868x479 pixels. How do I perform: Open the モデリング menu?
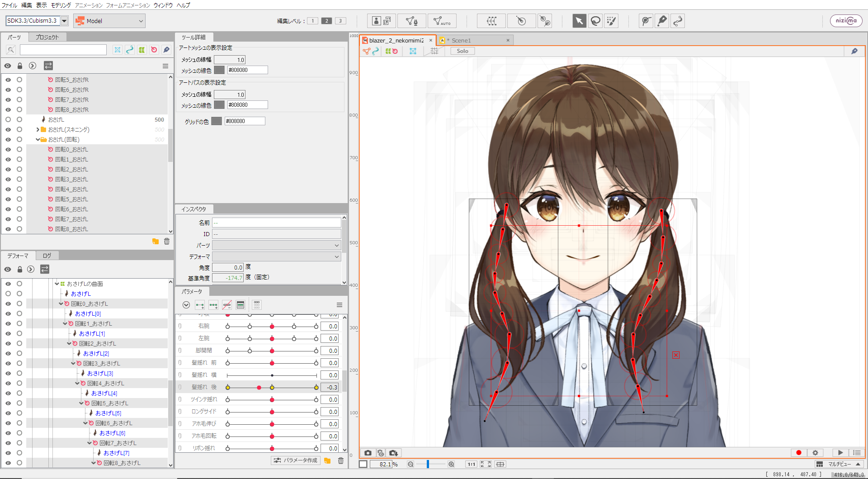61,5
